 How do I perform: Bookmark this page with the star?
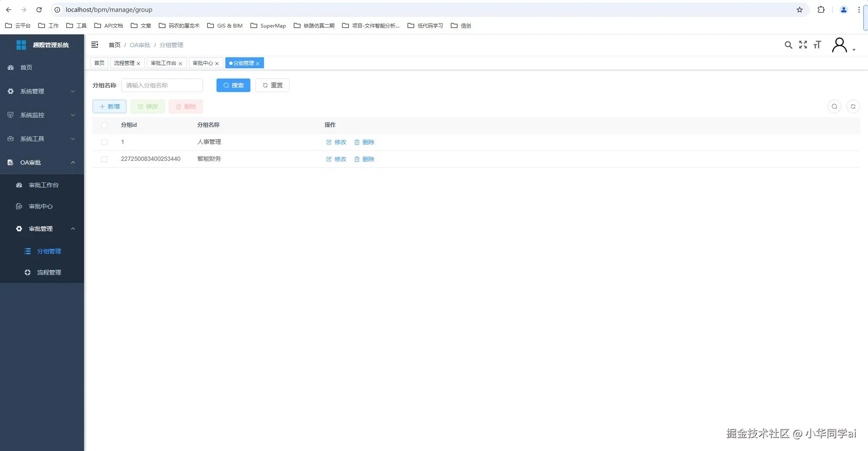[x=800, y=10]
